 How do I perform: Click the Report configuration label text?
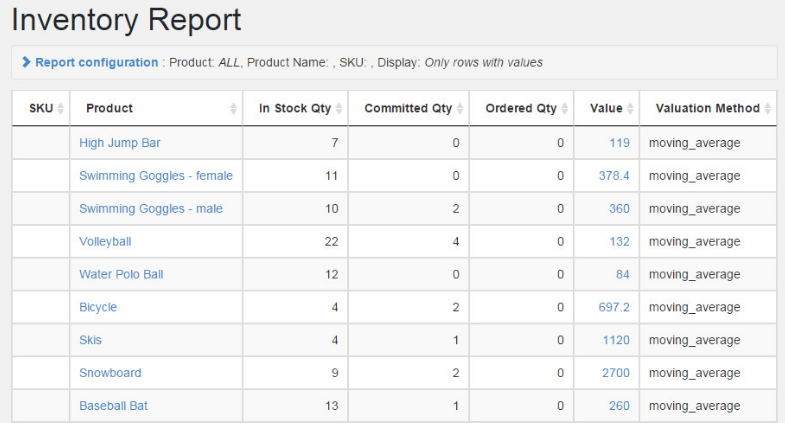coord(97,62)
